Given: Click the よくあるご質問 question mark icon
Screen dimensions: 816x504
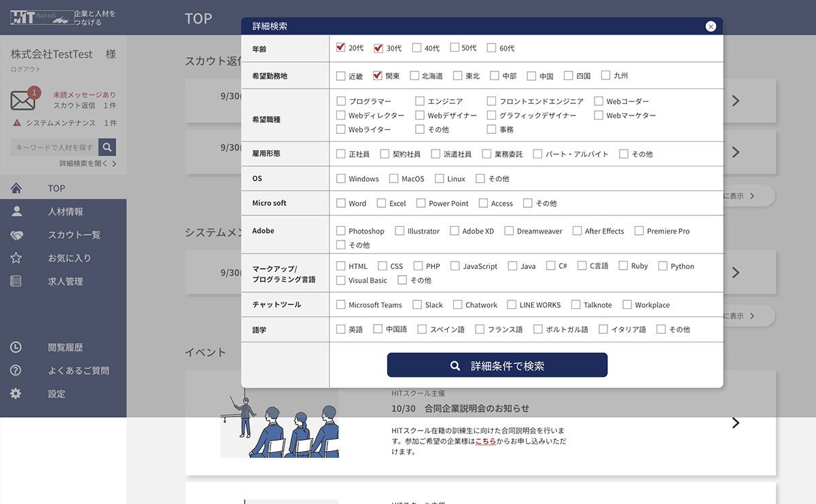Looking at the screenshot, I should coord(16,370).
